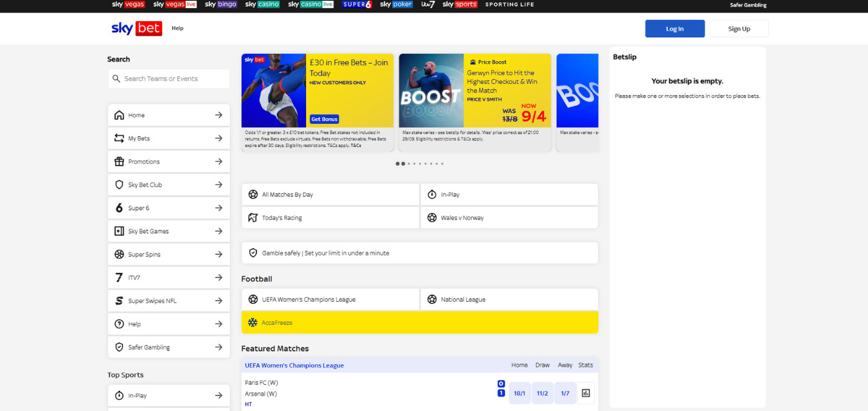Click the Get Bonus button on banner
868x411 pixels.
(x=324, y=119)
